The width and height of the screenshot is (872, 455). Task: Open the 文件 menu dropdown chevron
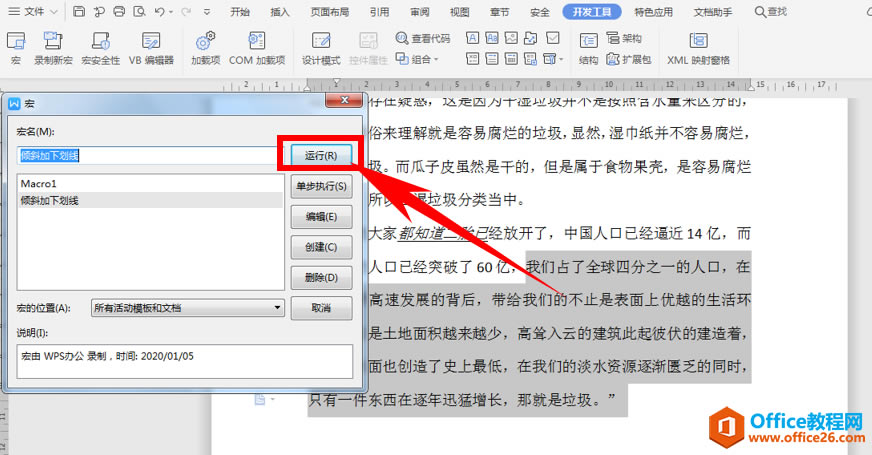click(54, 12)
